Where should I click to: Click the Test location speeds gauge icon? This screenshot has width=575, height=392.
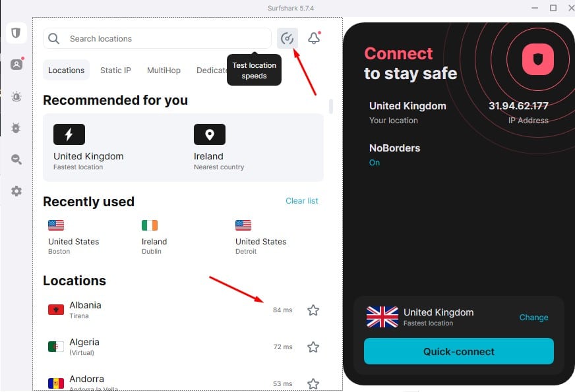[x=287, y=38]
